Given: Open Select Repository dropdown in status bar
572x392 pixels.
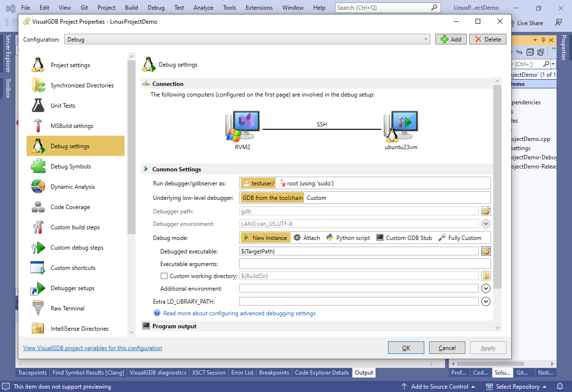Looking at the screenshot, I should [516, 387].
